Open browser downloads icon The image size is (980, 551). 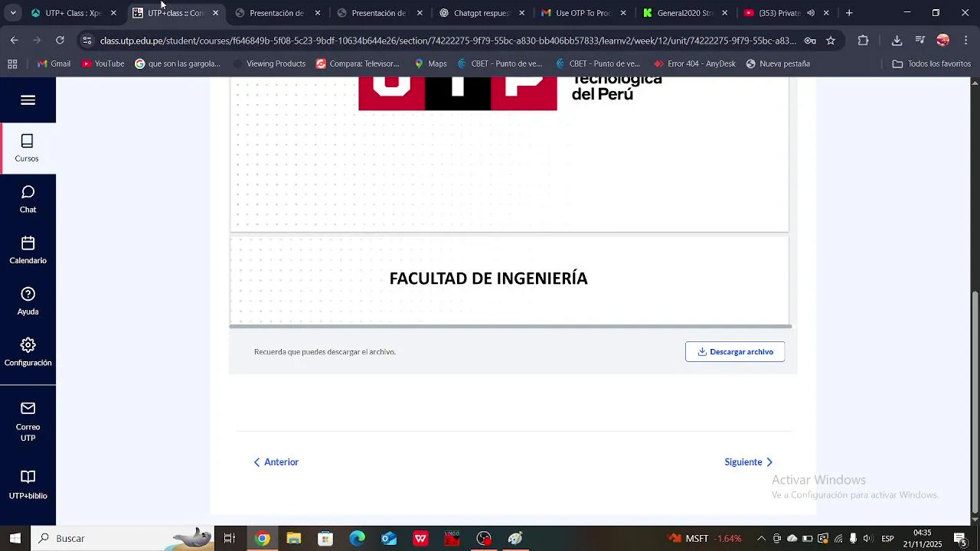pyautogui.click(x=897, y=41)
